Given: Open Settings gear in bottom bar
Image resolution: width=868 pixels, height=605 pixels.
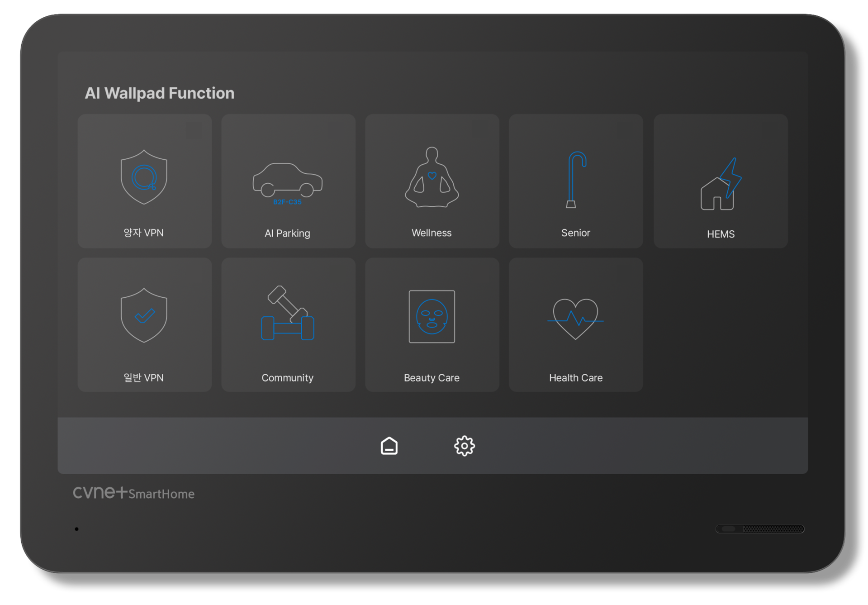Looking at the screenshot, I should pyautogui.click(x=464, y=446).
